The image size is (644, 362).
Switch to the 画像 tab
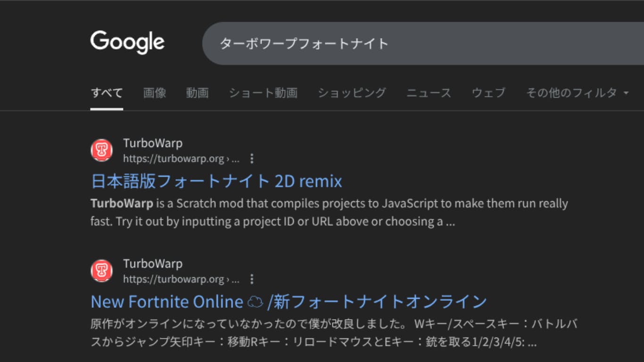tap(155, 93)
